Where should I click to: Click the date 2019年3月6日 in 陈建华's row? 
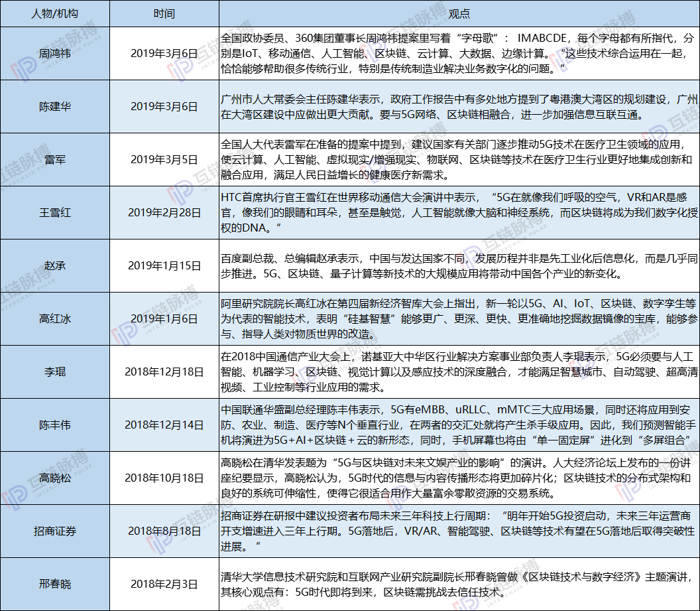[164, 107]
